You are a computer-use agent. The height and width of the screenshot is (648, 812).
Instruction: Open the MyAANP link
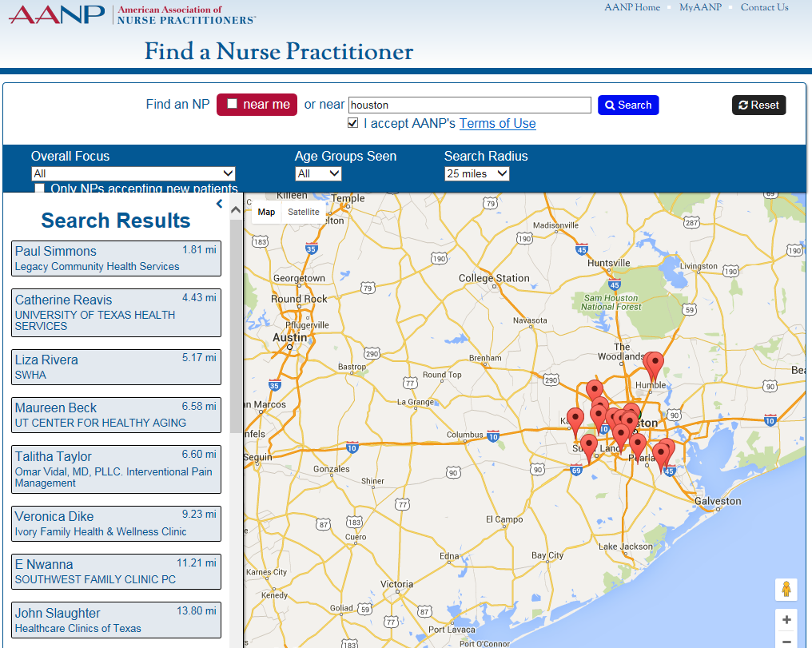(x=701, y=7)
